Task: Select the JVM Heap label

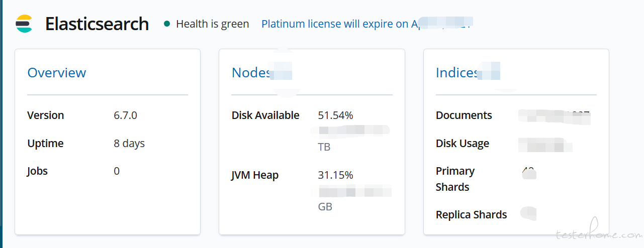Action: pyautogui.click(x=255, y=175)
